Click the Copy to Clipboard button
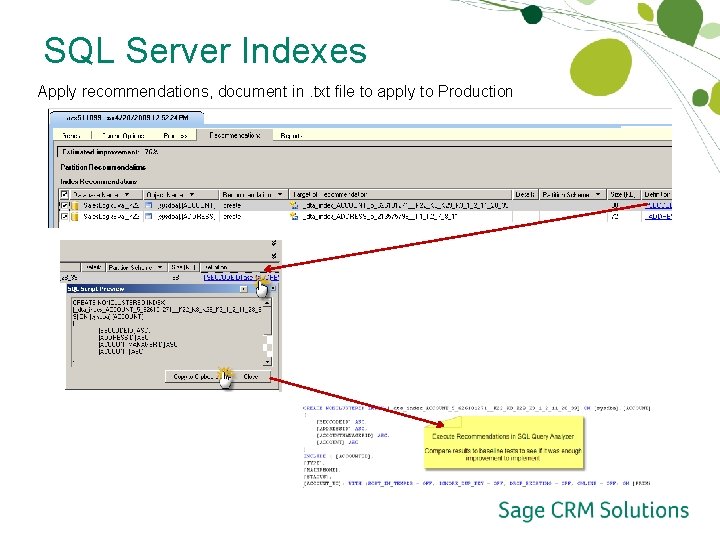Viewport: 720px width, 540px height. tap(198, 377)
